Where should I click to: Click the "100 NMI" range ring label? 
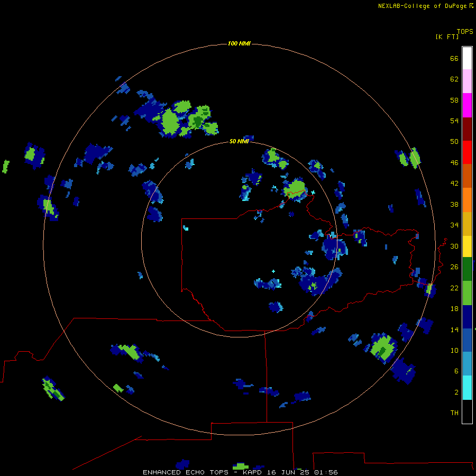tap(239, 44)
